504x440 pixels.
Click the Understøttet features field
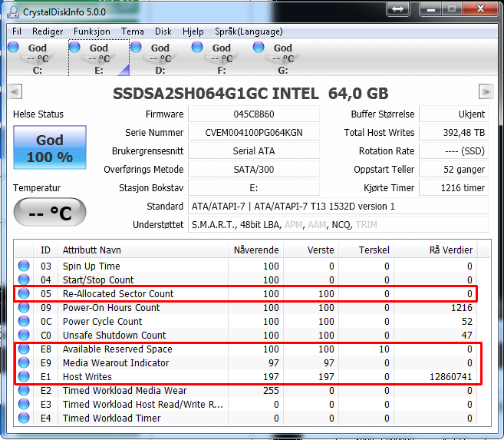pyautogui.click(x=338, y=224)
